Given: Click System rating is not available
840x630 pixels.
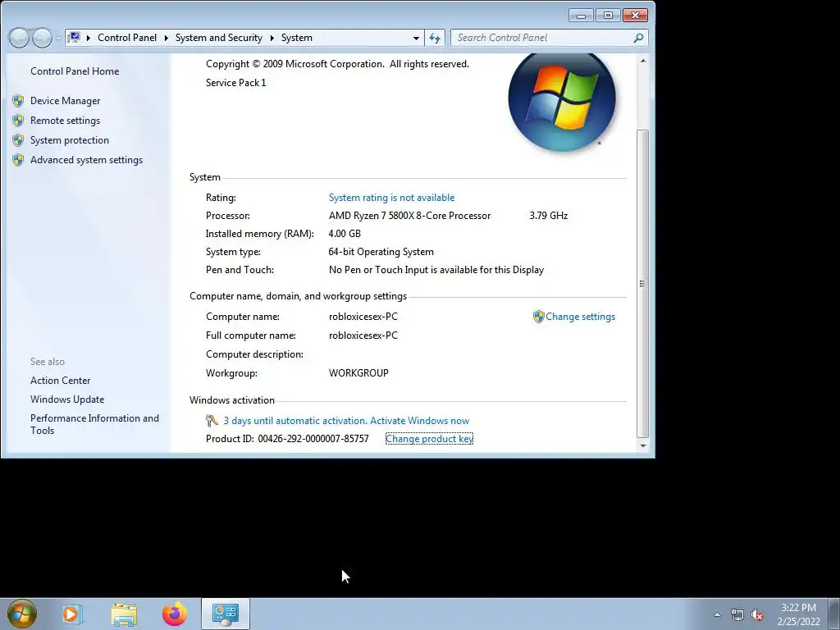Looking at the screenshot, I should pos(391,198).
